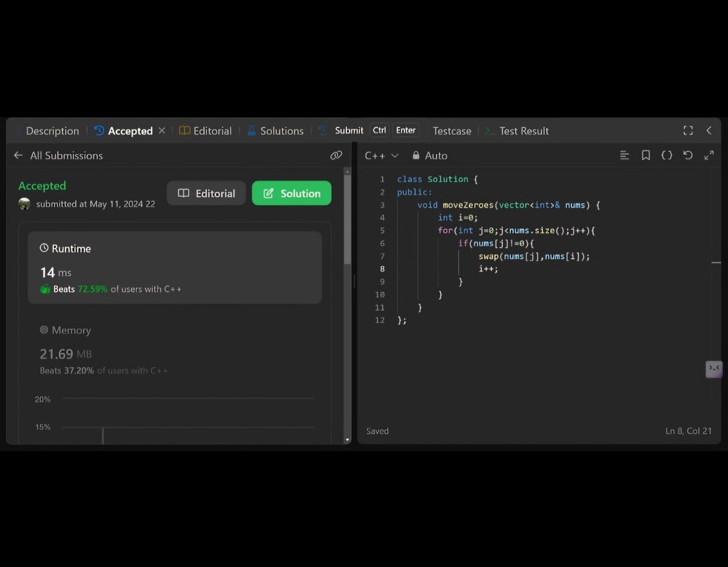The width and height of the screenshot is (728, 567).
Task: Click the 'int i=0;' code line
Action: point(458,217)
